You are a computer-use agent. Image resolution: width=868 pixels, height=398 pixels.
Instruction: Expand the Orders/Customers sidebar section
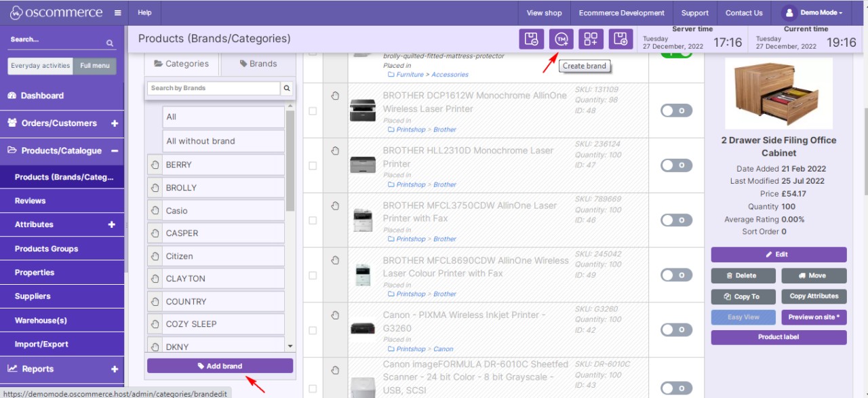tap(114, 123)
